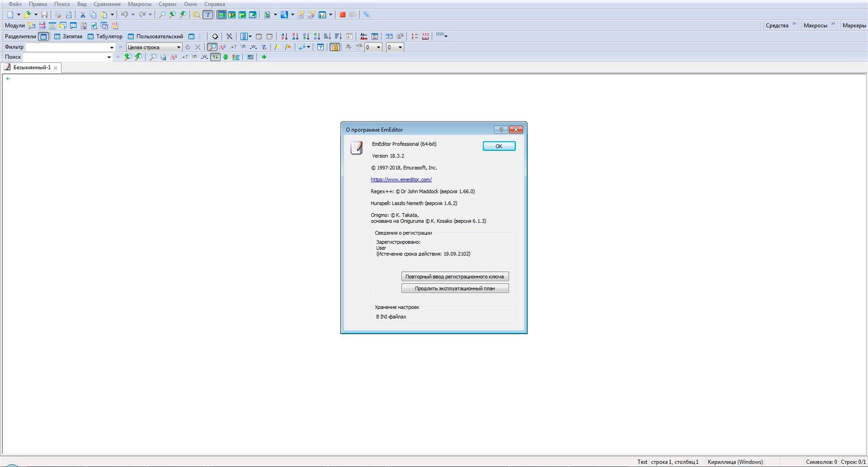Open the https://www.emeditor.com/ link
The height and width of the screenshot is (467, 868).
pos(401,179)
